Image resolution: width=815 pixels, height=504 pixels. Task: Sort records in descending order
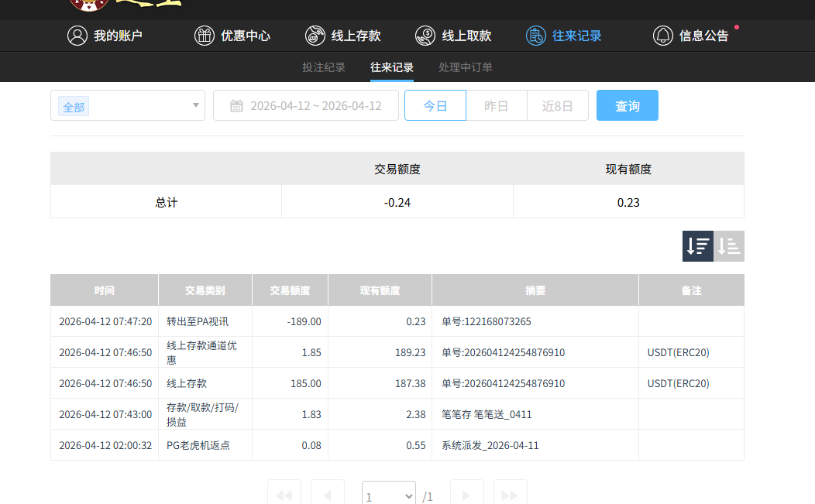698,246
